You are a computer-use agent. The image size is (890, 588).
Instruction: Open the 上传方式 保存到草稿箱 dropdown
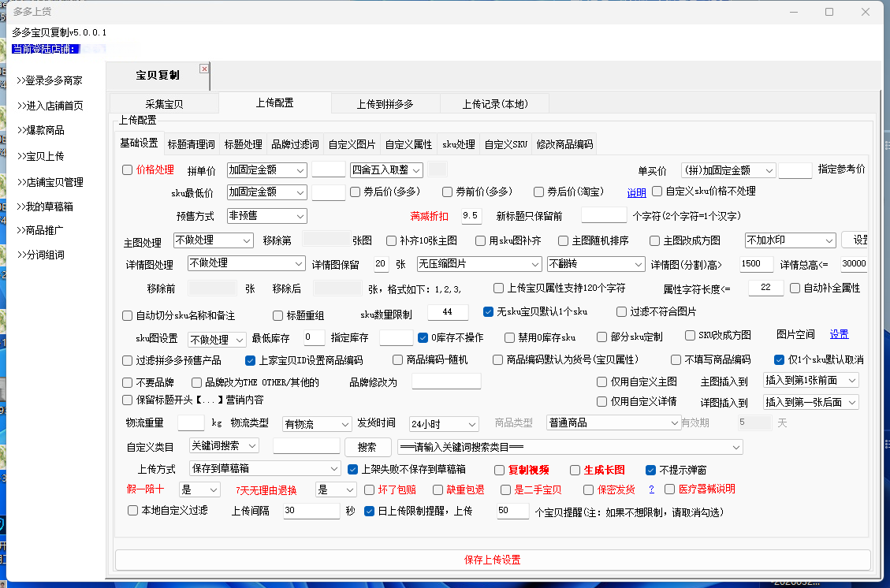[x=264, y=469]
